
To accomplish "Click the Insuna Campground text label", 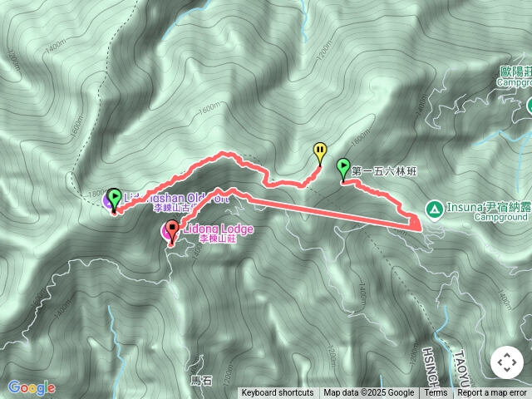I will tap(489, 211).
